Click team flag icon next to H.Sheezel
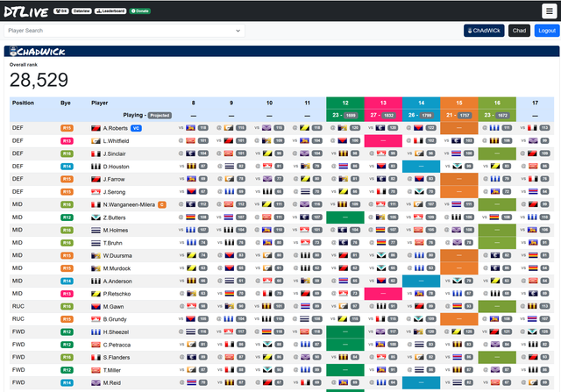 coord(96,332)
